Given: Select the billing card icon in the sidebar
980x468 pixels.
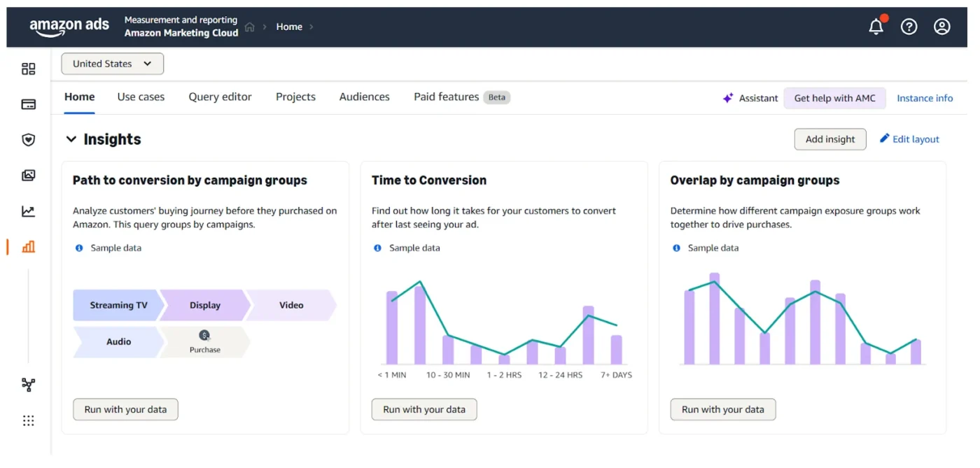Looking at the screenshot, I should (28, 104).
